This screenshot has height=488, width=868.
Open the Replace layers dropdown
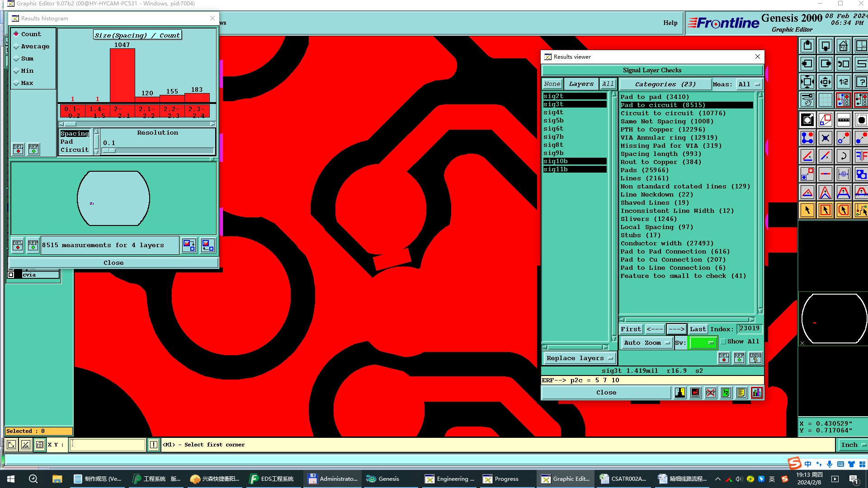click(579, 358)
